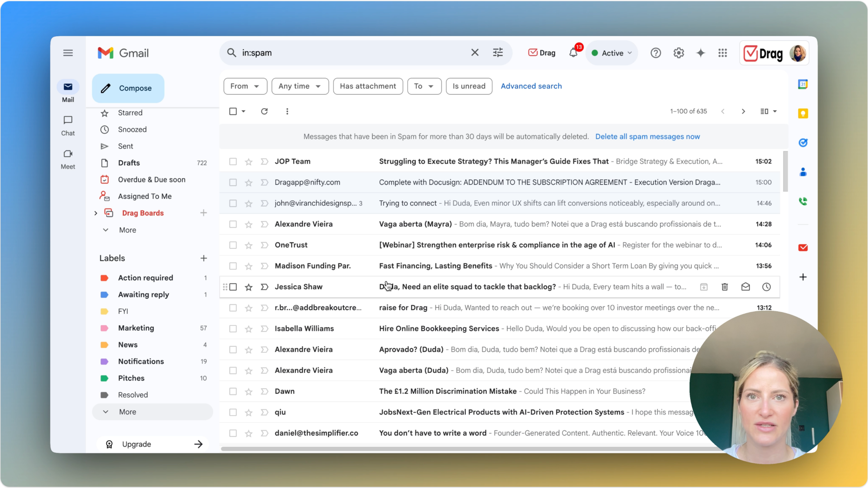Refresh the spam message list

[264, 111]
